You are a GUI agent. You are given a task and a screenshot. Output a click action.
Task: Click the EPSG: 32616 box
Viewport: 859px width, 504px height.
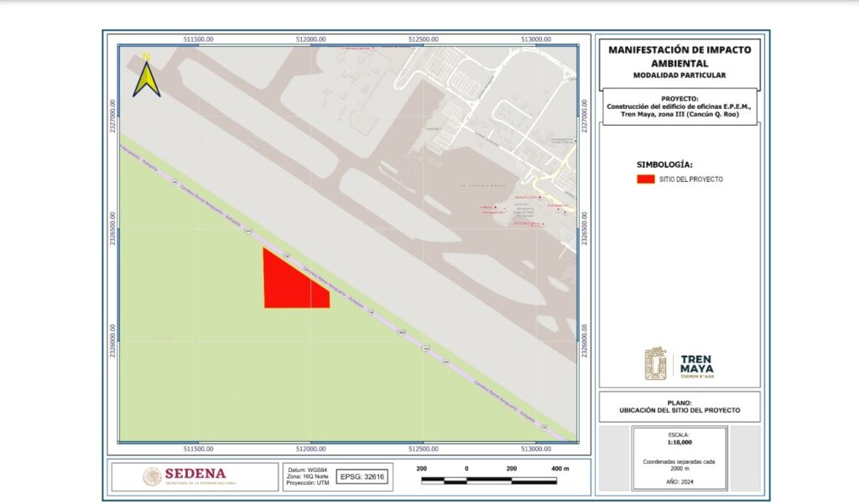tap(362, 476)
